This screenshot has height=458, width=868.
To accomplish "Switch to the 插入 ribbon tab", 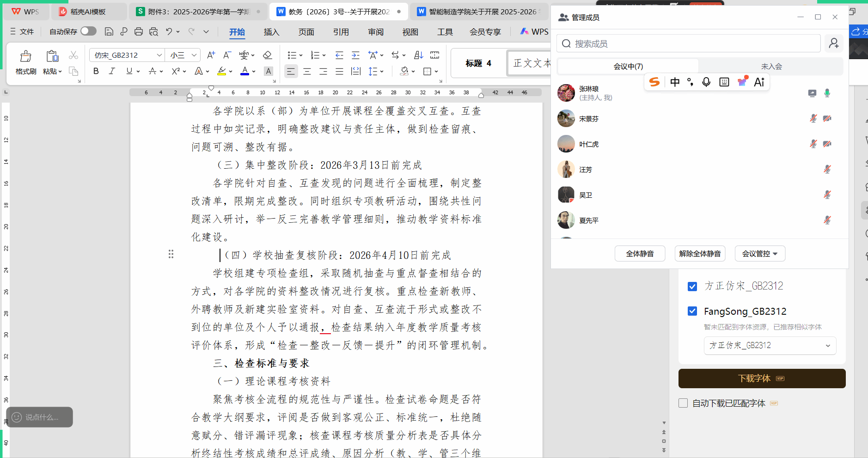I will click(x=271, y=32).
